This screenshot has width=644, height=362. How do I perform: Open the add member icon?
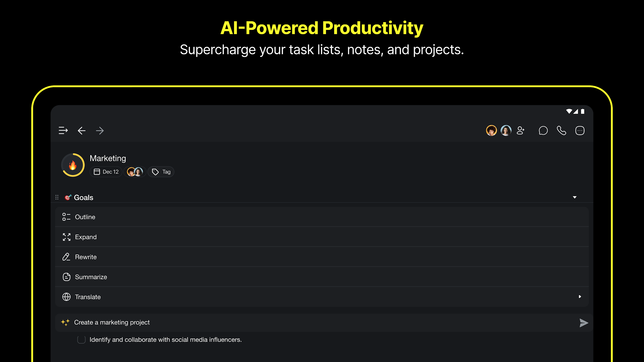520,130
